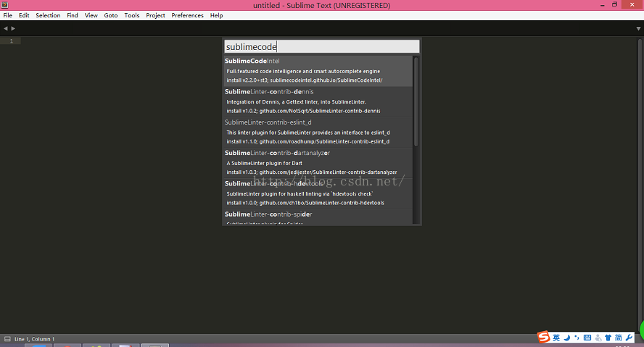Open the Sogou skin shirt icon
The width and height of the screenshot is (644, 347).
(608, 338)
